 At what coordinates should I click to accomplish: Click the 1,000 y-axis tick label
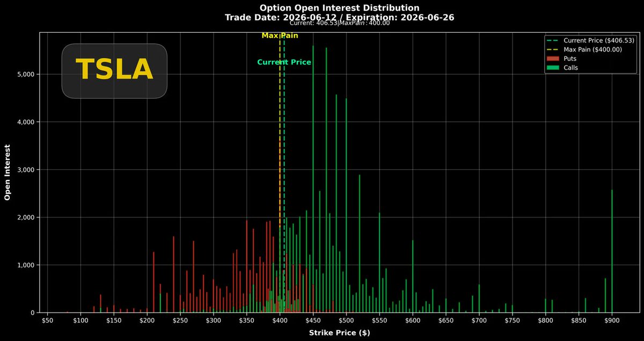tap(27, 265)
